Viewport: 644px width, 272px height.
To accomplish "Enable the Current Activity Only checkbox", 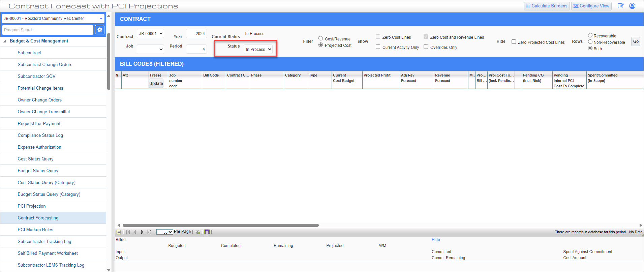I will pos(378,47).
